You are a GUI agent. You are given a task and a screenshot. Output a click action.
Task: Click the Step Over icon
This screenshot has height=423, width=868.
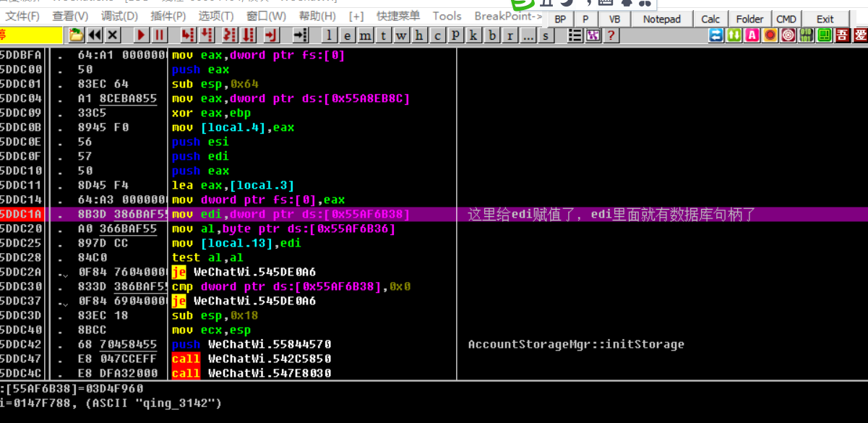[207, 35]
